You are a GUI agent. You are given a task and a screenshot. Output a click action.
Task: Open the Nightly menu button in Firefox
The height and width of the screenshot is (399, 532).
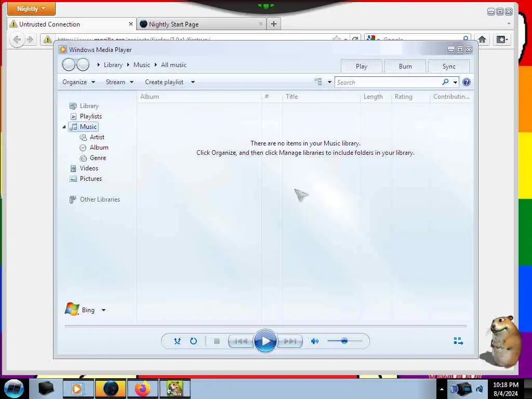31,8
